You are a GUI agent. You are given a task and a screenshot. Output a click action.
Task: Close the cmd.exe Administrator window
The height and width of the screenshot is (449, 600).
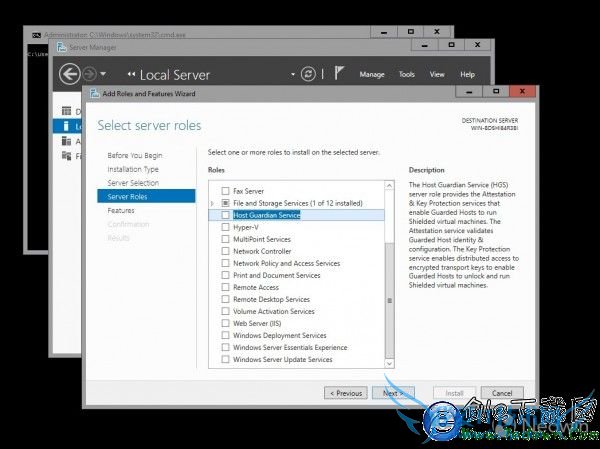[437, 32]
